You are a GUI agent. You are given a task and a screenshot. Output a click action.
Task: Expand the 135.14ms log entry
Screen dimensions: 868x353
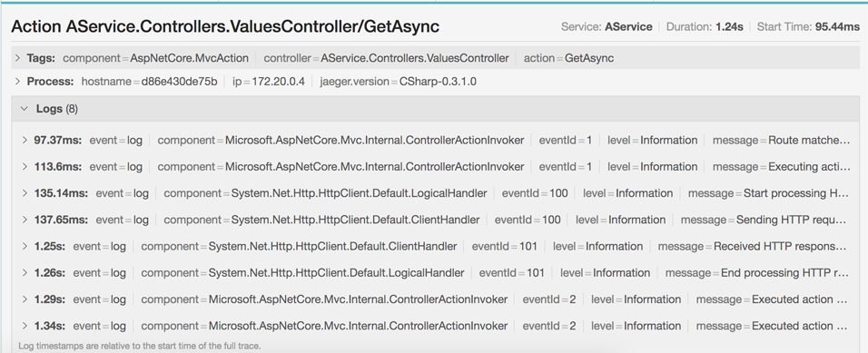click(25, 193)
